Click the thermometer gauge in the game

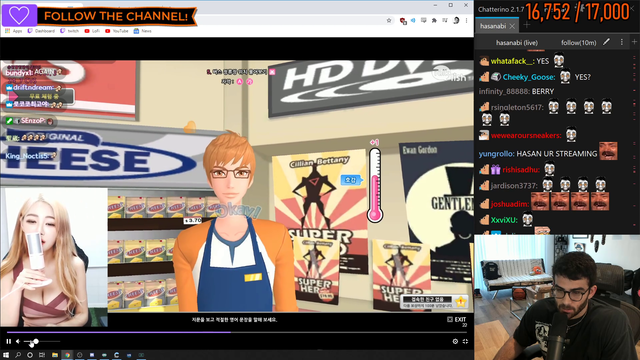(375, 185)
